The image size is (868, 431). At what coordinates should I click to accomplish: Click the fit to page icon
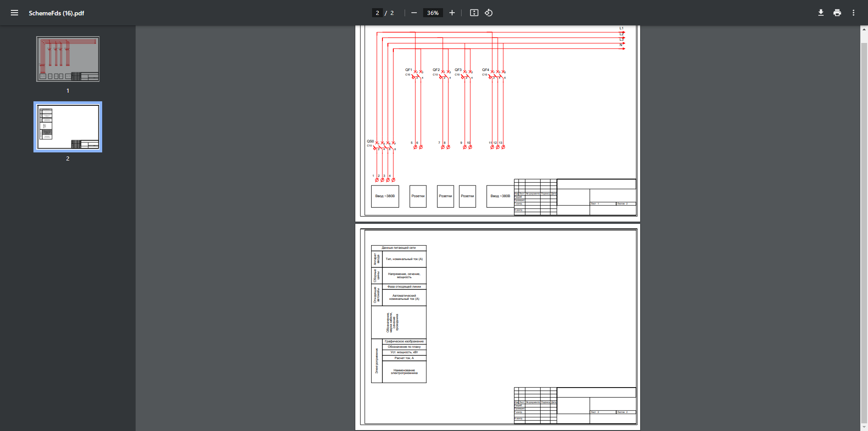coord(474,13)
